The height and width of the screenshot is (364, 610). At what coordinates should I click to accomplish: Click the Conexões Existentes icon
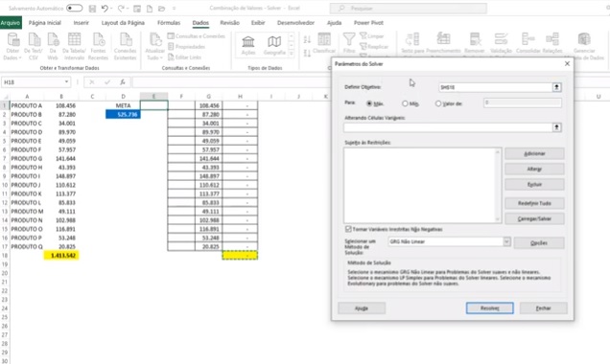tap(126, 40)
